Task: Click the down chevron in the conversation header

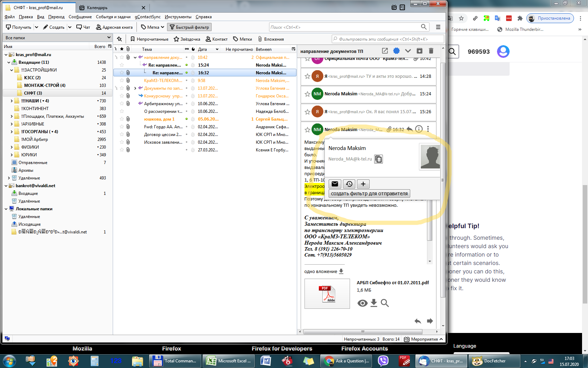Action: tap(408, 51)
